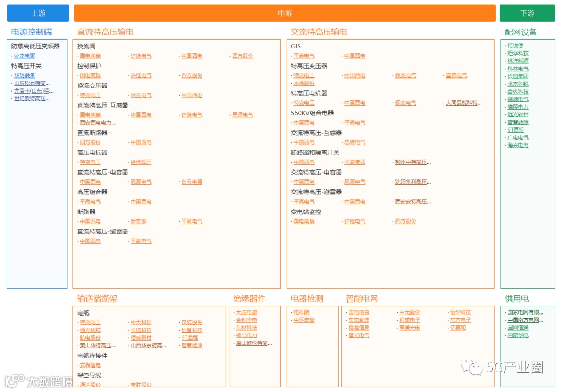
Task: Click 平高电气 under 550KV组合电器
Action: (355, 123)
